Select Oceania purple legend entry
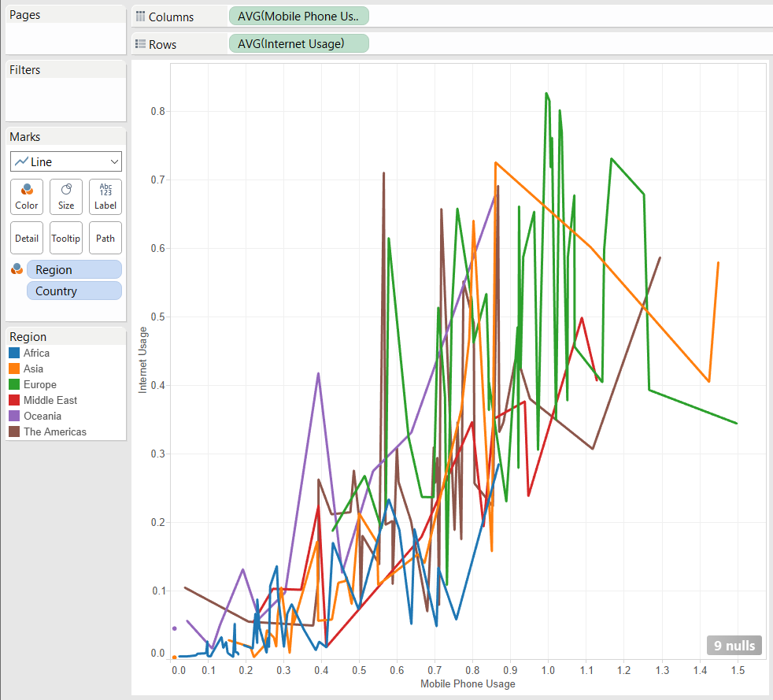The width and height of the screenshot is (773, 700). coord(42,416)
